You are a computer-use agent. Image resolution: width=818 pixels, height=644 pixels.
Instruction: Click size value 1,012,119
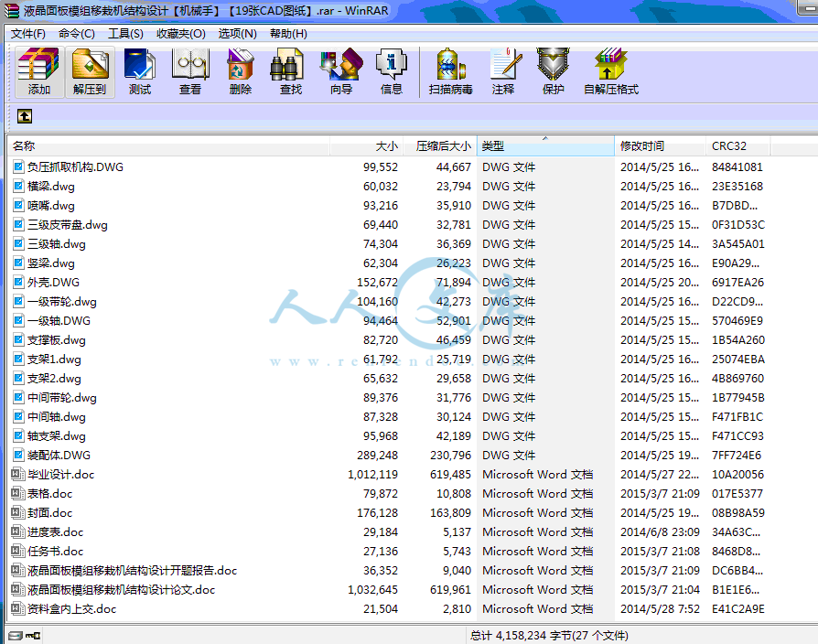pos(372,475)
